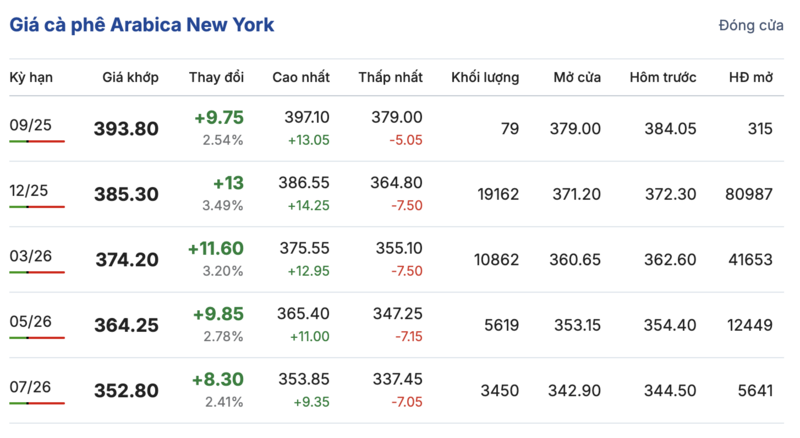Select the 'Cao nhất' column header

pyautogui.click(x=301, y=77)
